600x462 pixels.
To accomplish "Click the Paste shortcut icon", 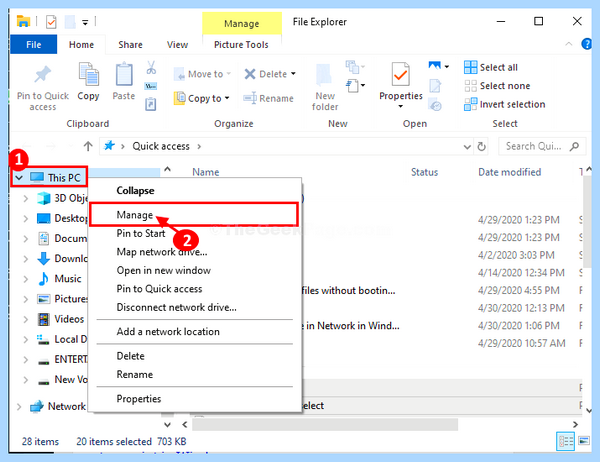I will 151,104.
